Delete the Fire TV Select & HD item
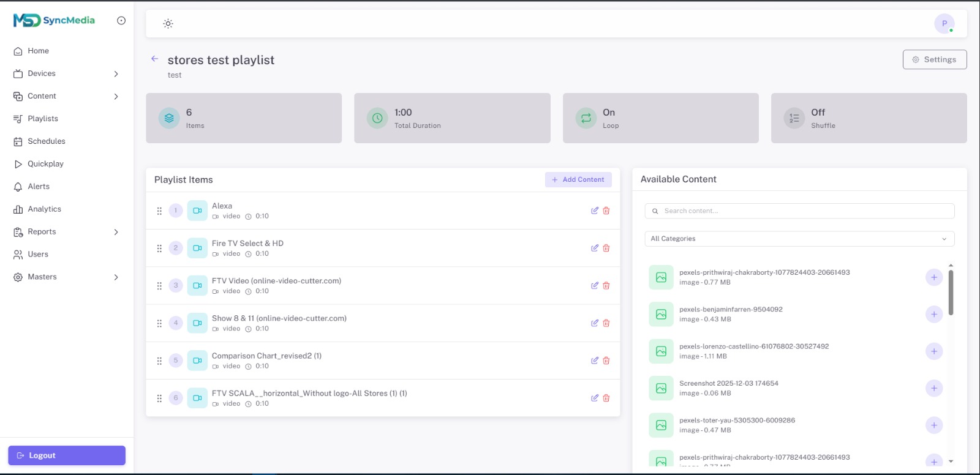Image resolution: width=980 pixels, height=475 pixels. click(606, 248)
